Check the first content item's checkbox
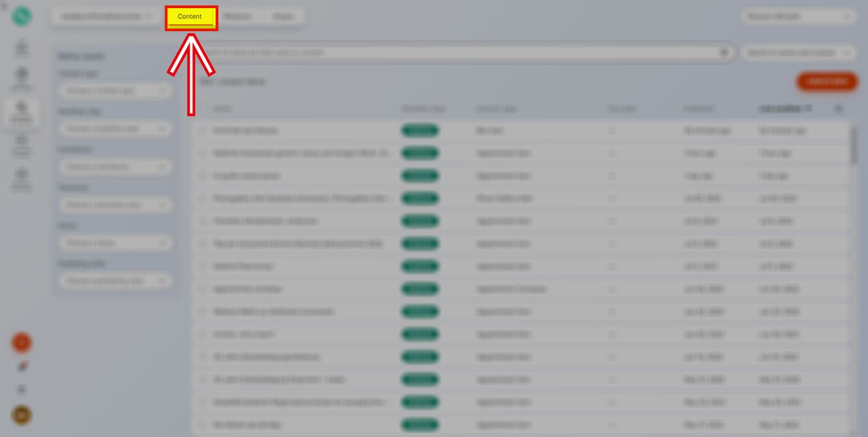868x437 pixels. [202, 130]
